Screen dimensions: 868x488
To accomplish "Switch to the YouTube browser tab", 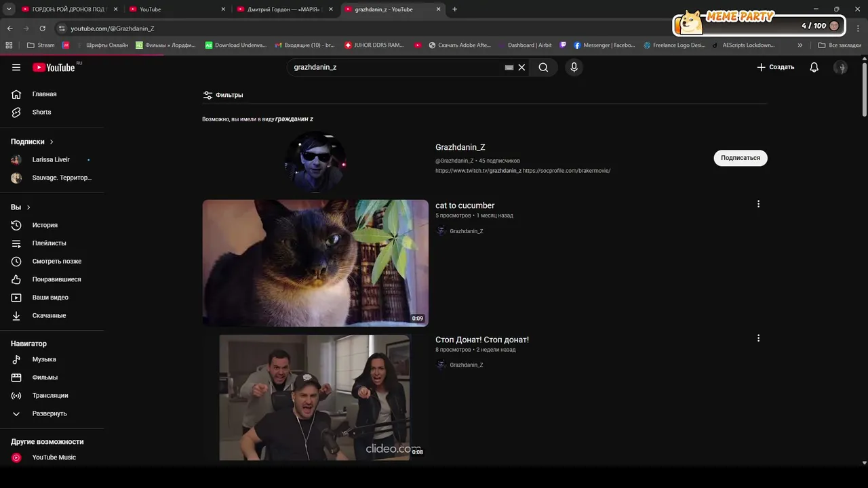I will pos(176,9).
